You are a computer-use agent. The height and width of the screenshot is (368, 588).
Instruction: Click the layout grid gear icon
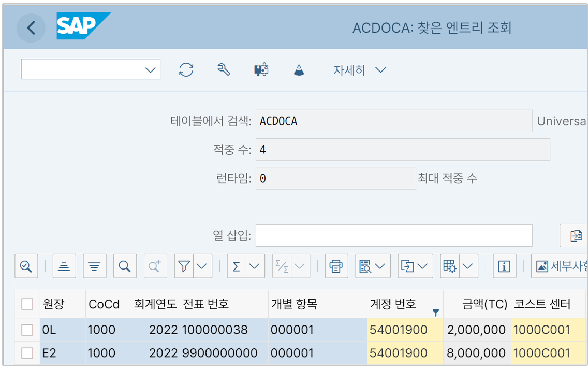point(450,266)
